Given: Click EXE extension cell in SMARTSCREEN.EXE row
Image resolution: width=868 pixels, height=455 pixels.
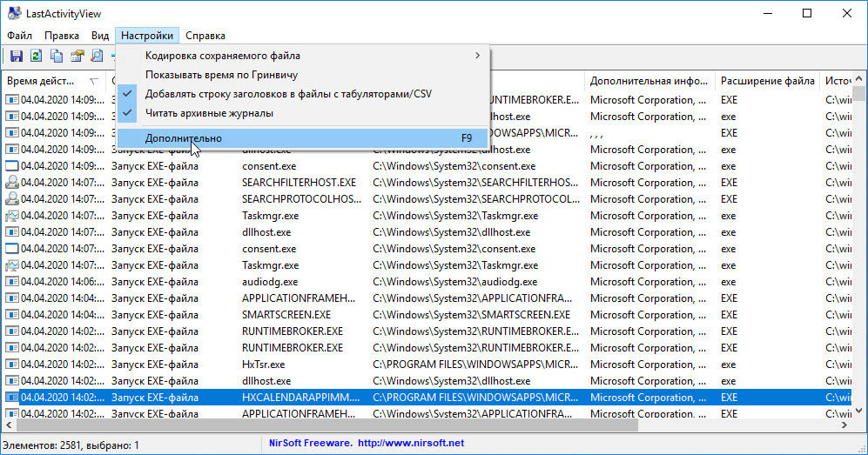Looking at the screenshot, I should coord(729,315).
